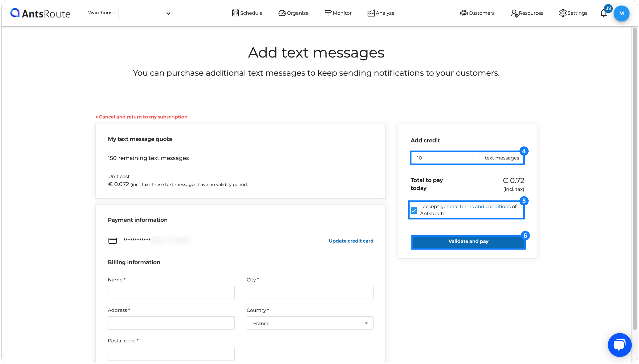Click the billing Address input field
Image resolution: width=639 pixels, height=364 pixels.
coord(171,323)
